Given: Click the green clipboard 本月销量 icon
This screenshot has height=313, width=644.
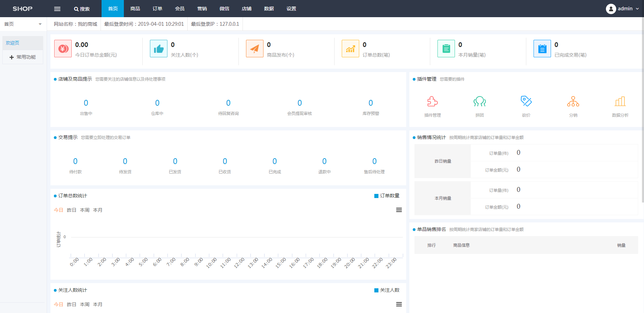Looking at the screenshot, I should point(446,48).
